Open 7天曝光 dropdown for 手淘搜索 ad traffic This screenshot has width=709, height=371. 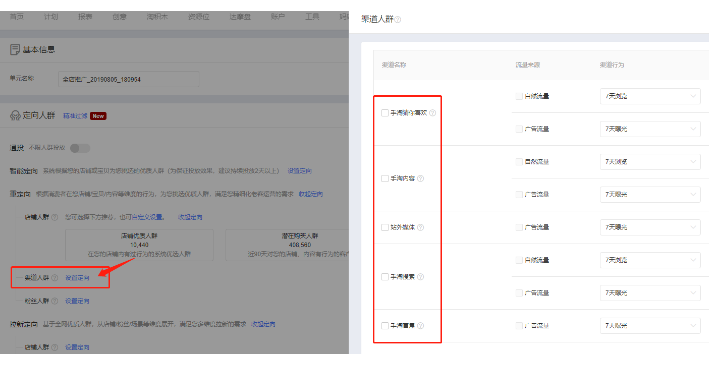coord(650,293)
